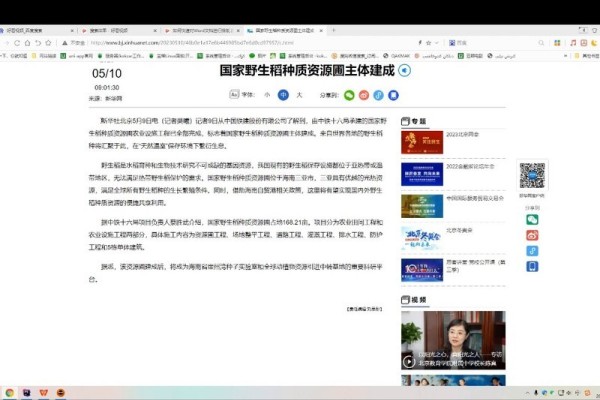Click the blue link-share icon below title
The height and width of the screenshot is (400, 600).
[378, 95]
